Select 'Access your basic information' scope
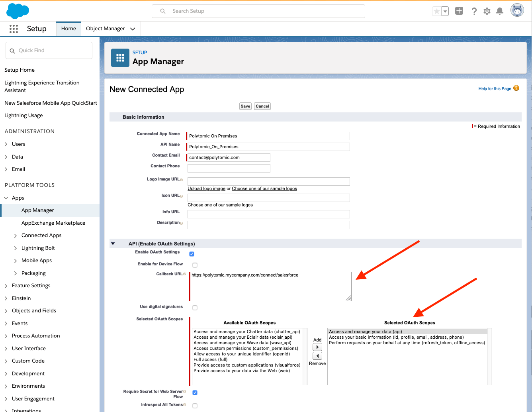This screenshot has height=412, width=532. point(396,337)
